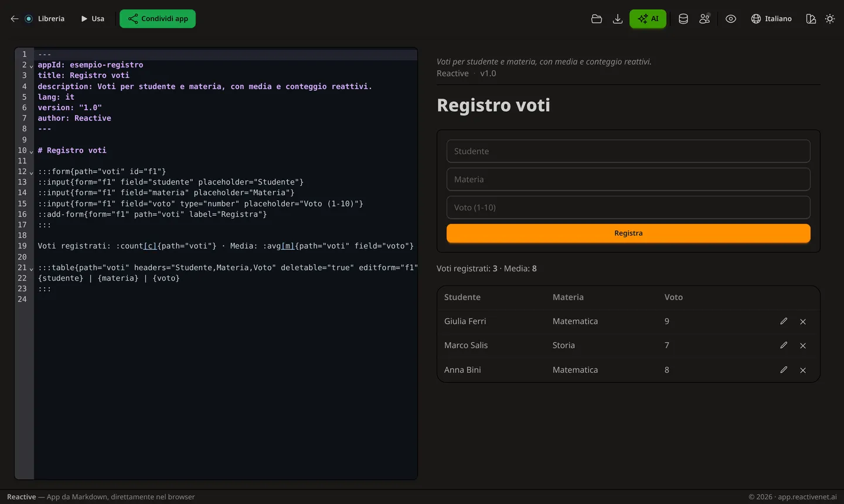The image size is (844, 504).
Task: Go back using the left arrow icon
Action: (x=15, y=19)
